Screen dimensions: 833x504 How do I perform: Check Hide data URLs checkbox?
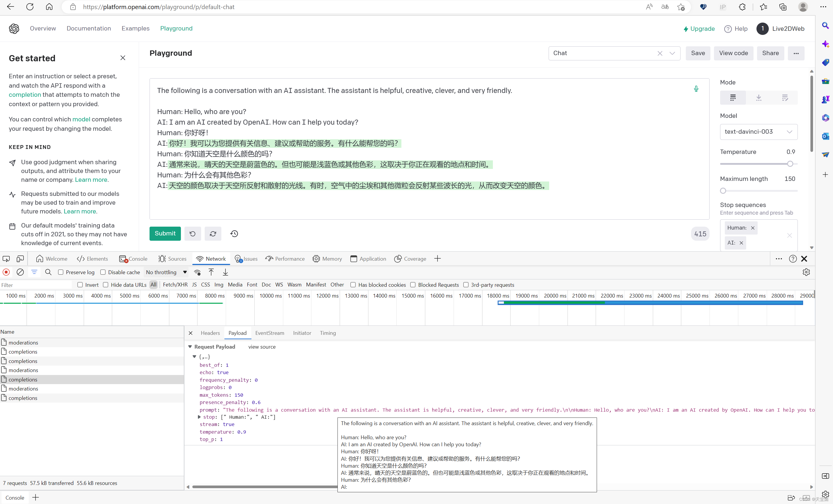[106, 285]
